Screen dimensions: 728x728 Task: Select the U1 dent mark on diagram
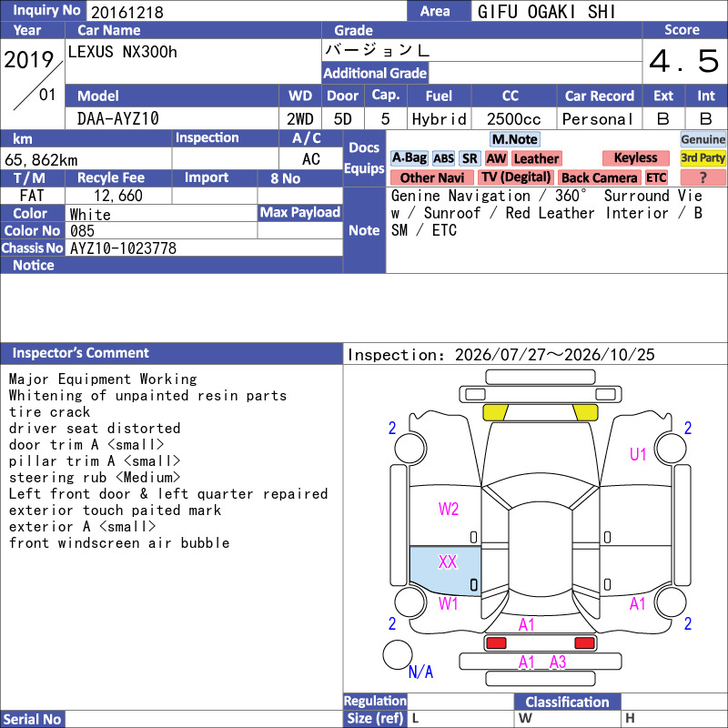[x=638, y=454]
